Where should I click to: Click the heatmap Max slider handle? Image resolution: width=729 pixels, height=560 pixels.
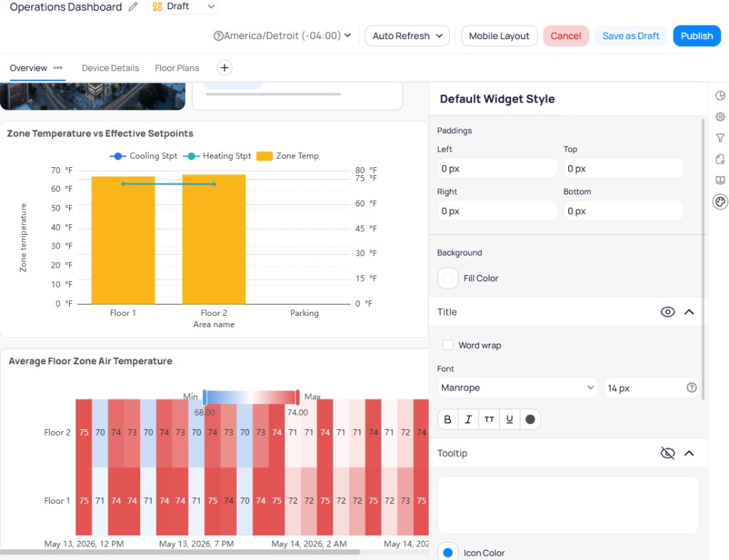tap(298, 397)
